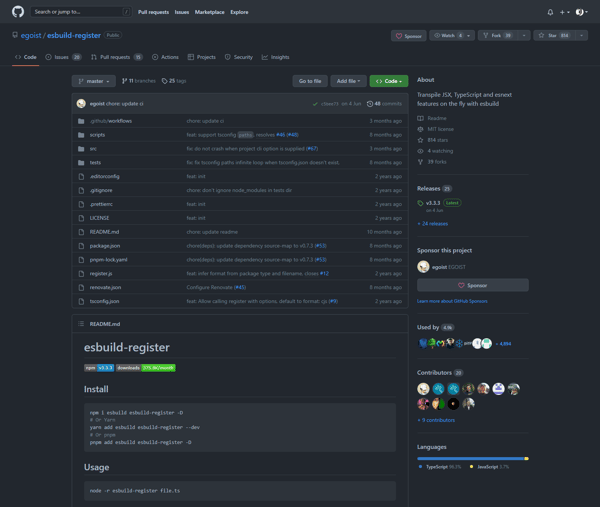This screenshot has width=600, height=507.
Task: Click the README.md outline list icon
Action: click(x=81, y=324)
